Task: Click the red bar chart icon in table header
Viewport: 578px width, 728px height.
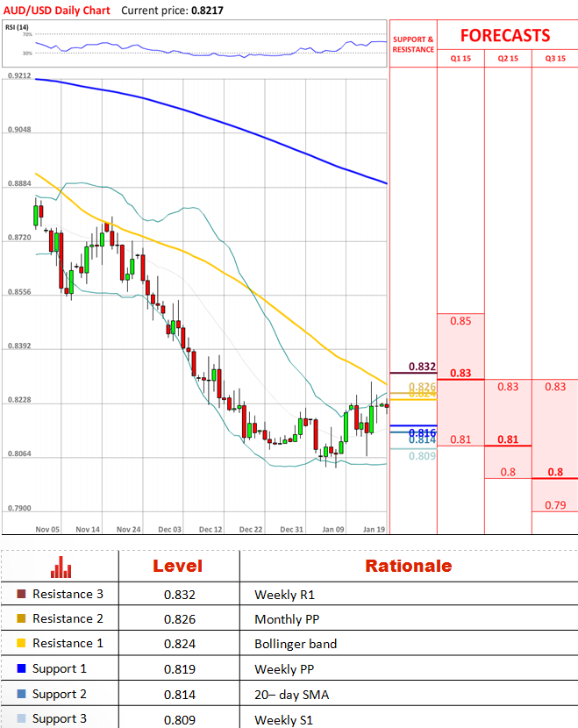Action: pos(61,567)
